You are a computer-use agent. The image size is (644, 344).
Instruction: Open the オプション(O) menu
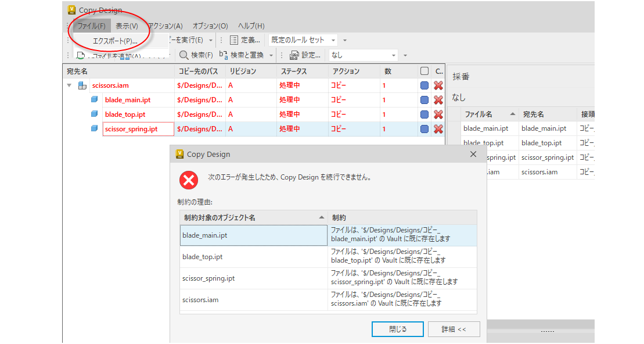pyautogui.click(x=210, y=26)
